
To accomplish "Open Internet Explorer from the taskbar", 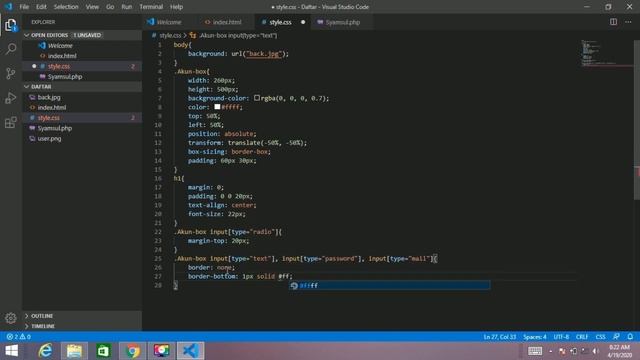I will 45,351.
